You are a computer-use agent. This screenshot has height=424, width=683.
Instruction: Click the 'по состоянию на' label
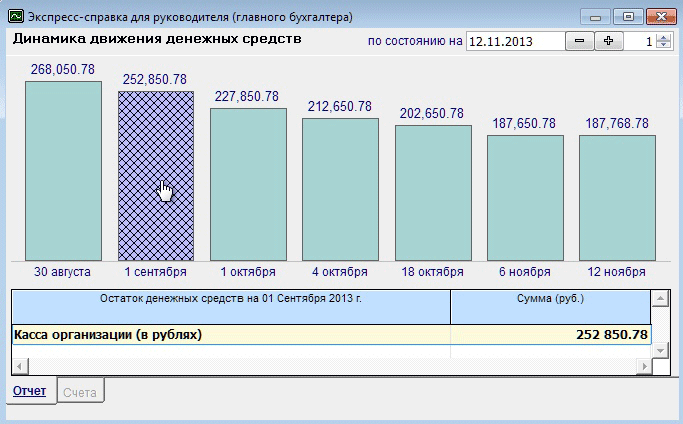(415, 41)
